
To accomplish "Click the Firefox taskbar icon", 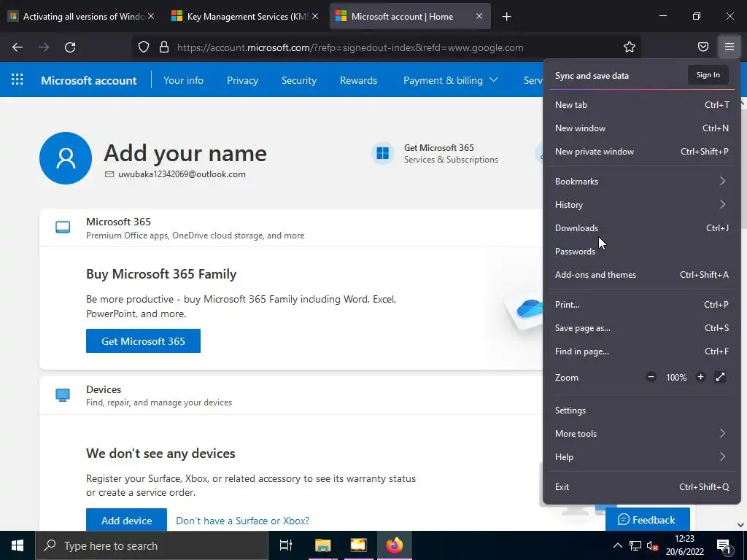I will click(x=395, y=545).
